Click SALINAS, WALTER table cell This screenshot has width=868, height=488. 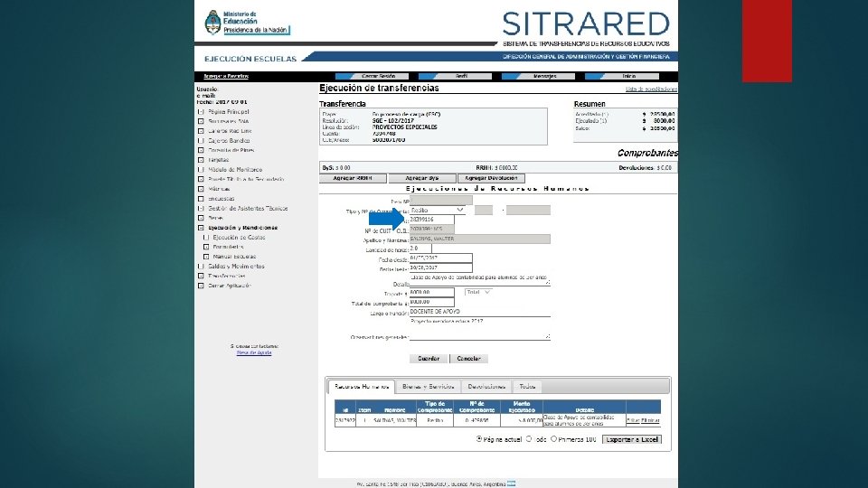(x=395, y=420)
